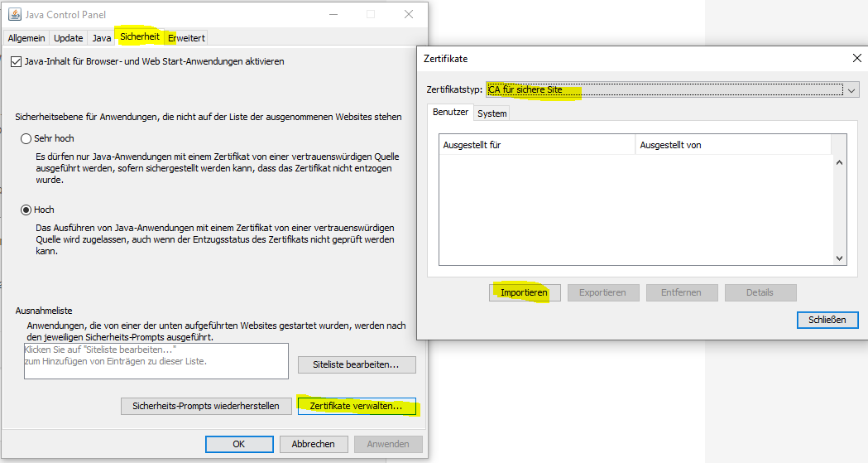
Task: Select the Hoch security level
Action: point(26,210)
